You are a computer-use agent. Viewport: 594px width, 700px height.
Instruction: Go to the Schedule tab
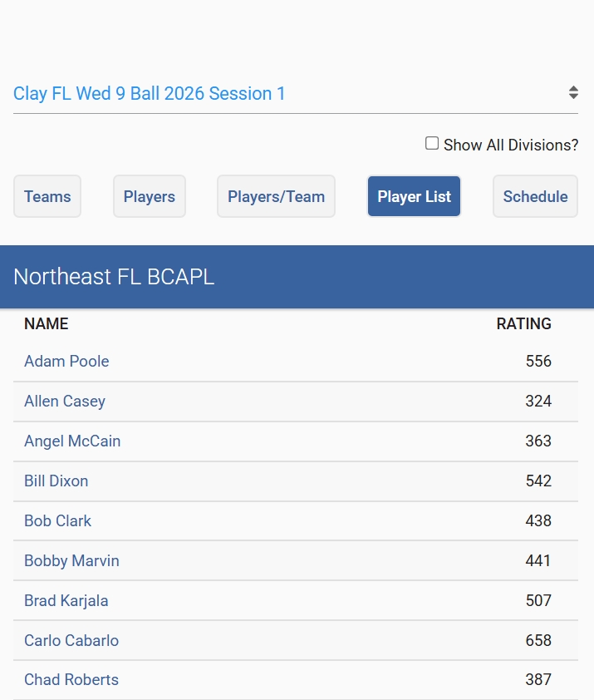click(535, 197)
